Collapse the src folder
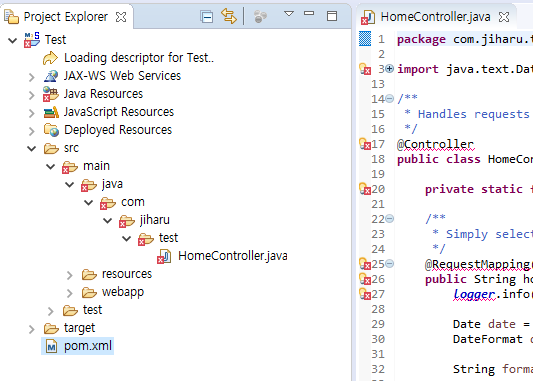The width and height of the screenshot is (533, 381). 32,149
